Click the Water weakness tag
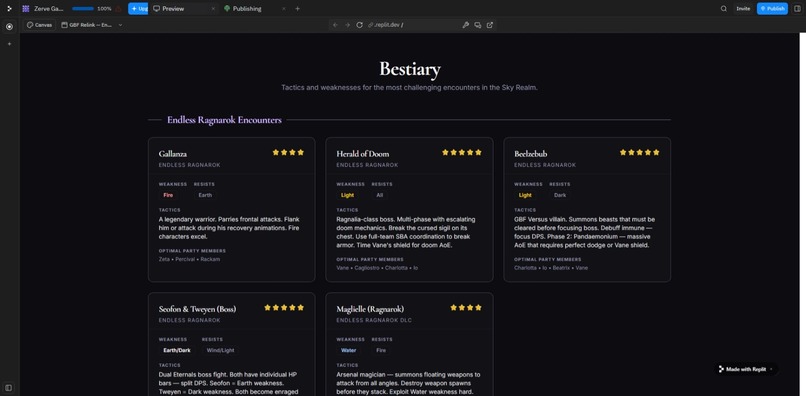 tap(348, 350)
